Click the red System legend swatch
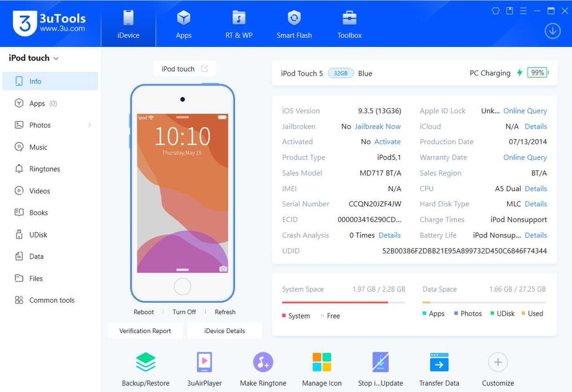Image resolution: width=572 pixels, height=392 pixels. pos(284,315)
